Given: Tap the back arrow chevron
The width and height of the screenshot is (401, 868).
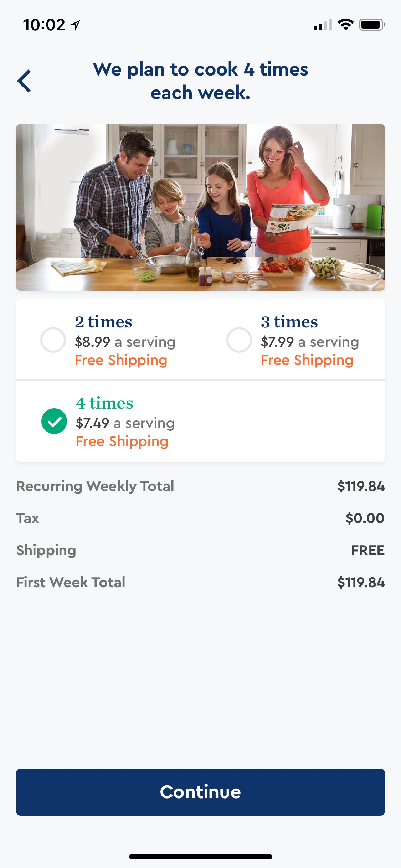Looking at the screenshot, I should (x=24, y=81).
